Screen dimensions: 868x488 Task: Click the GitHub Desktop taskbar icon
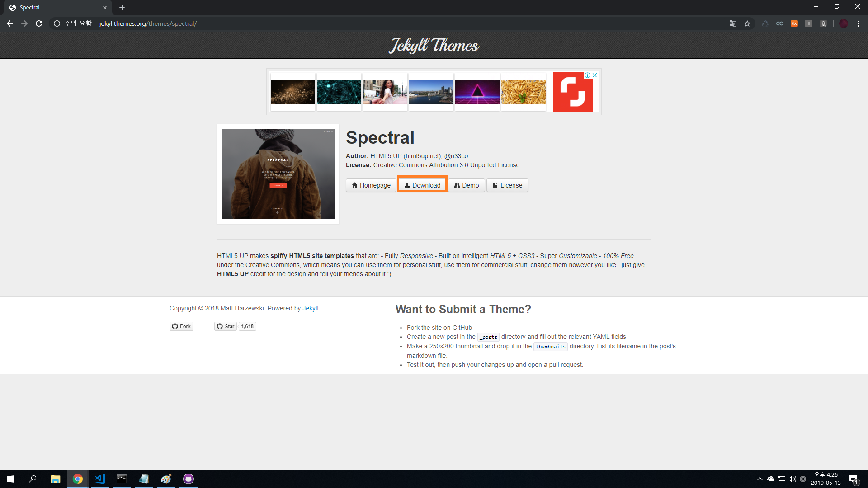(189, 479)
